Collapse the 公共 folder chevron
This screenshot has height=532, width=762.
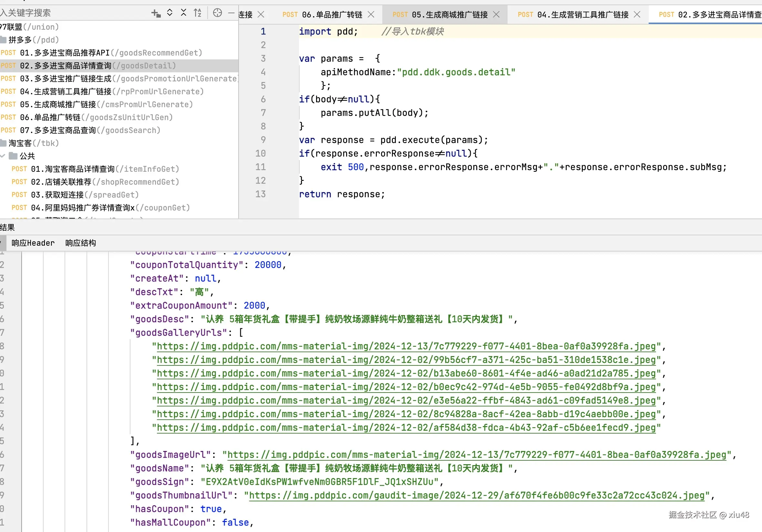(x=3, y=156)
